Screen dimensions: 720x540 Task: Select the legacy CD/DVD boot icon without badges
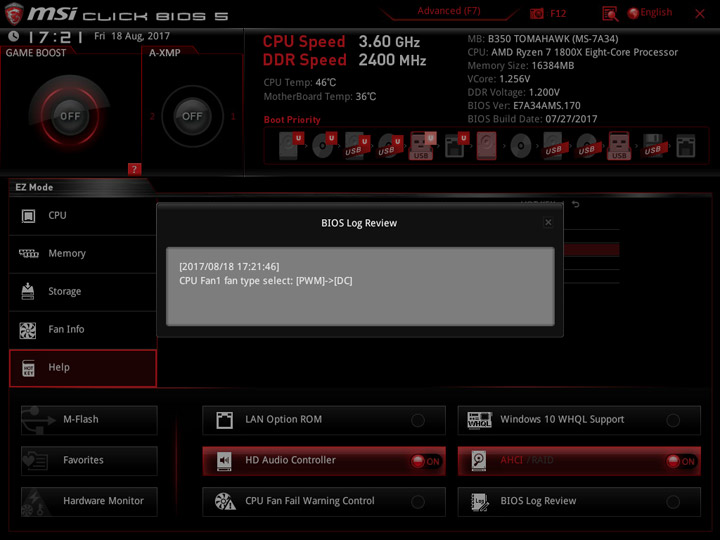click(x=521, y=146)
